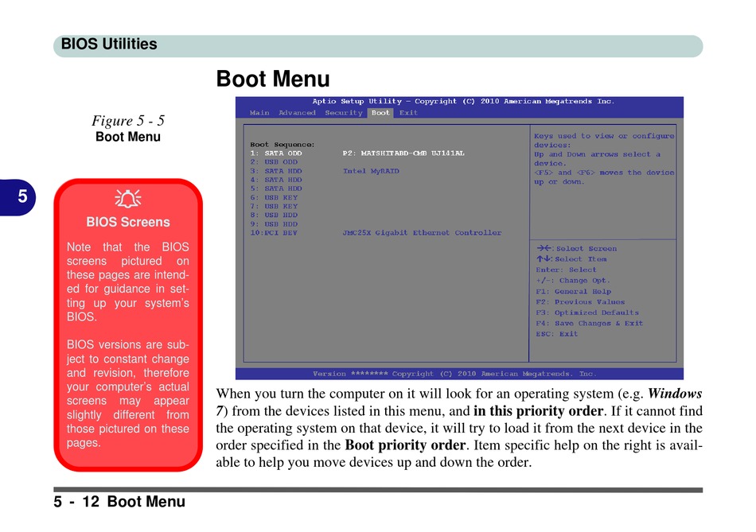This screenshot has width=756, height=532.
Task: Click F3: Optimized Defaults help line
Action: coord(587,313)
